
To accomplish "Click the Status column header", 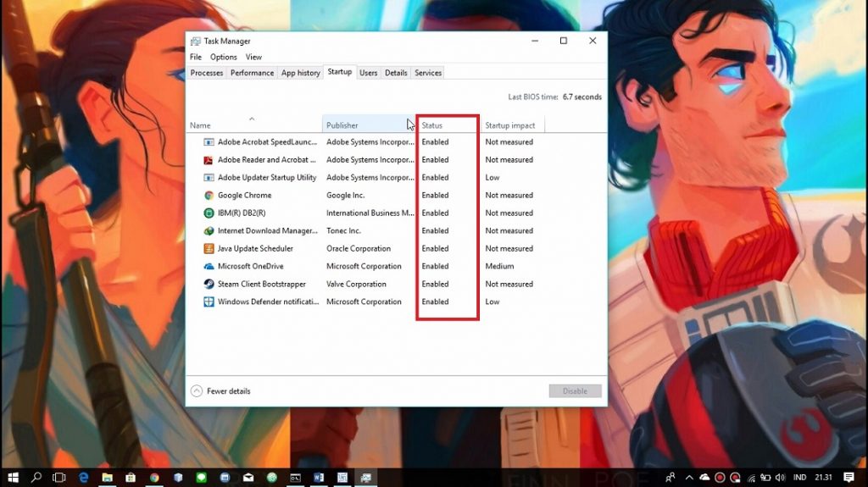I will coord(432,125).
